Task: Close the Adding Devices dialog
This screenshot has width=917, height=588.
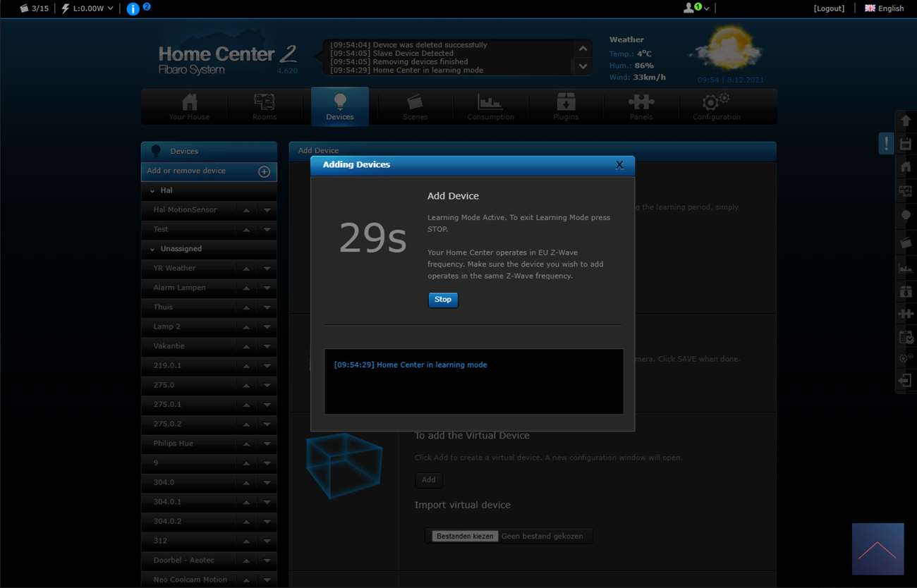Action: (619, 165)
